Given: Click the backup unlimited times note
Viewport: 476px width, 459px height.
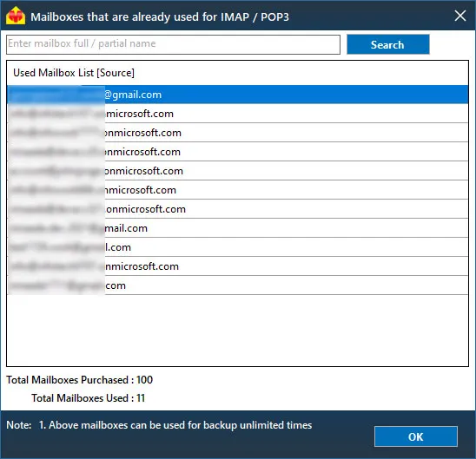Looking at the screenshot, I should (x=175, y=425).
